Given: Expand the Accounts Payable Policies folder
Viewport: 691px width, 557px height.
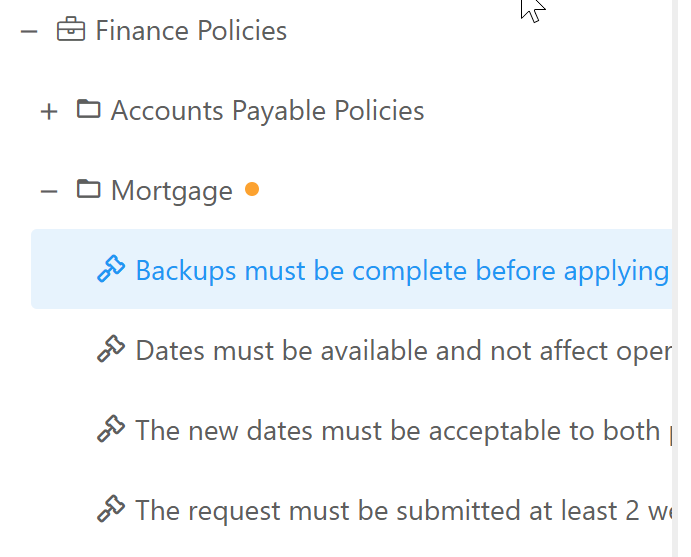Looking at the screenshot, I should pyautogui.click(x=49, y=111).
